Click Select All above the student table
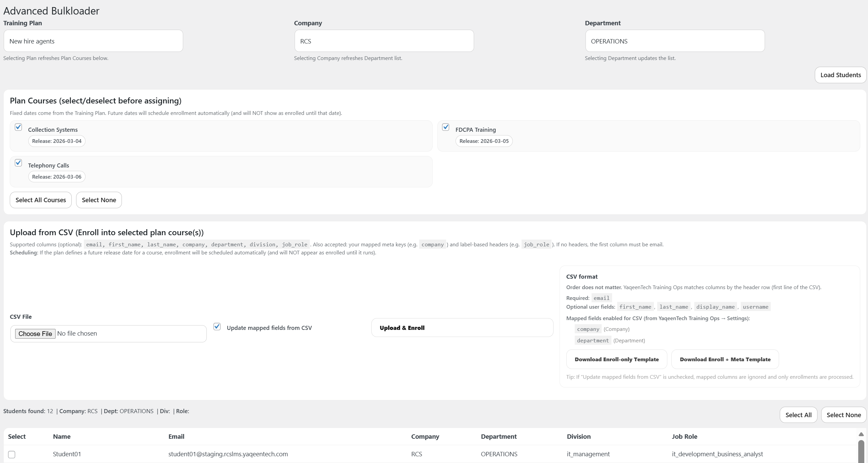 798,414
